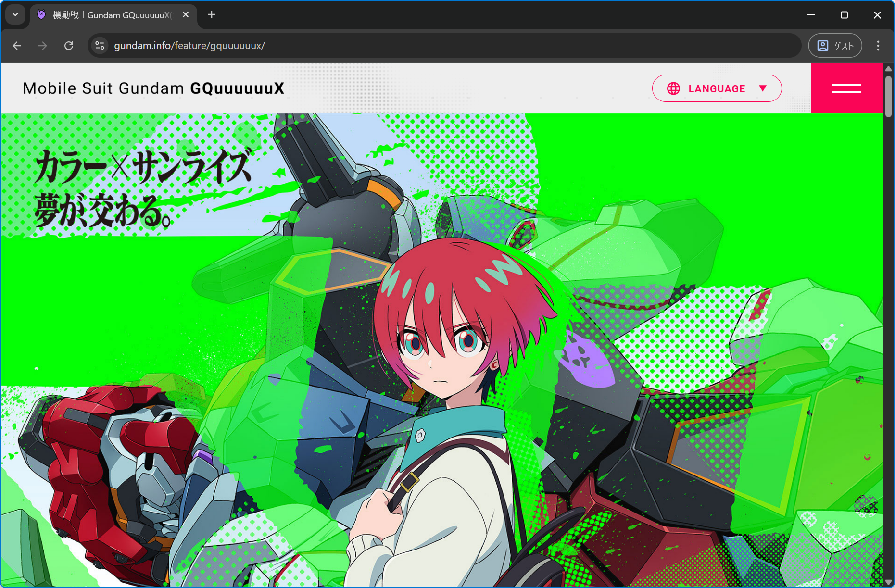Click the scrollbar up arrow

(889, 69)
